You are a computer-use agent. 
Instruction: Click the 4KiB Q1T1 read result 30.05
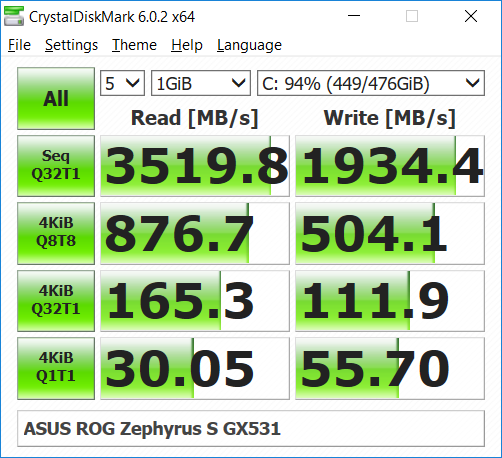pos(195,368)
